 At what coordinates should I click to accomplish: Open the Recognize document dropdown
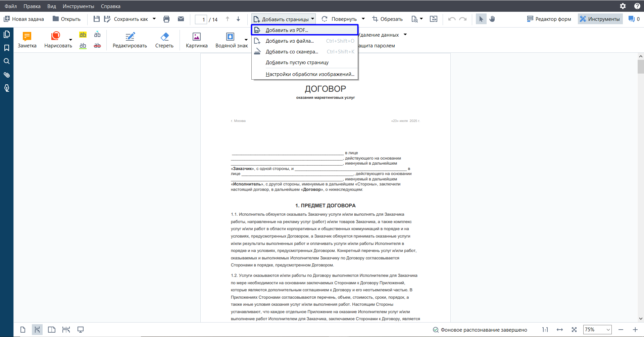[x=417, y=19]
